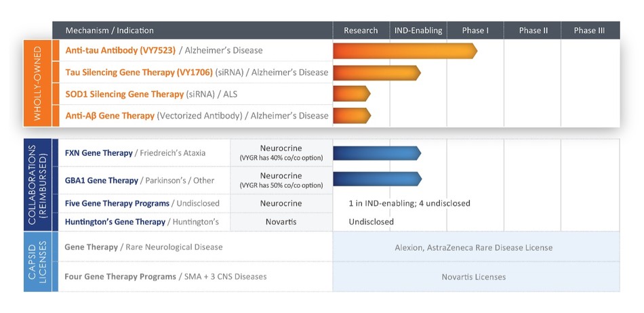The width and height of the screenshot is (644, 313).
Task: Open Huntington's Gene Therapy row
Action: 115,222
